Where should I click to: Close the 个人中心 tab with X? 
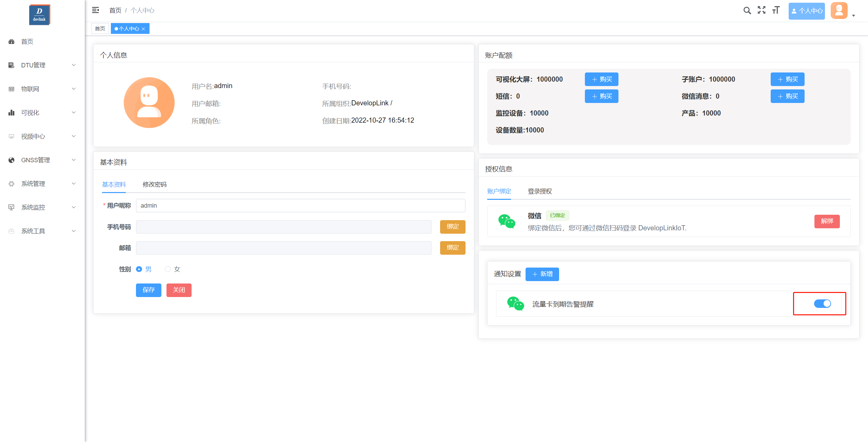click(x=143, y=29)
